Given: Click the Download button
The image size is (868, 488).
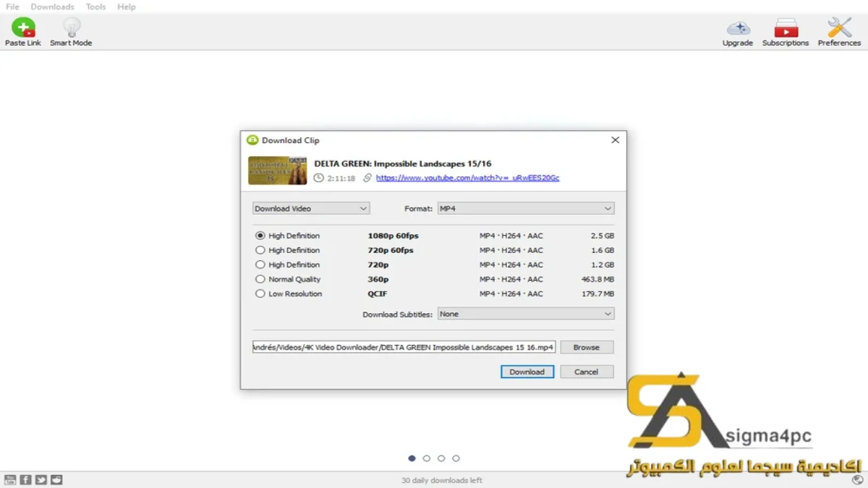Looking at the screenshot, I should tap(527, 372).
